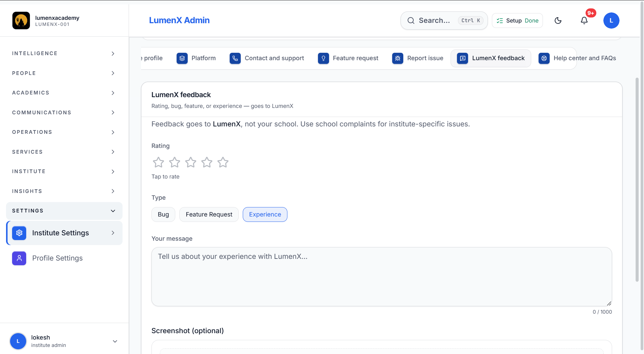644x354 pixels.
Task: Rate two stars
Action: 175,162
